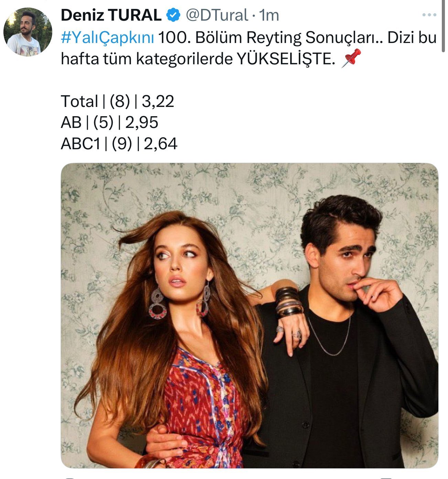448x479 pixels.
Task: Open Deniz Tural's profile picture
Action: point(28,32)
